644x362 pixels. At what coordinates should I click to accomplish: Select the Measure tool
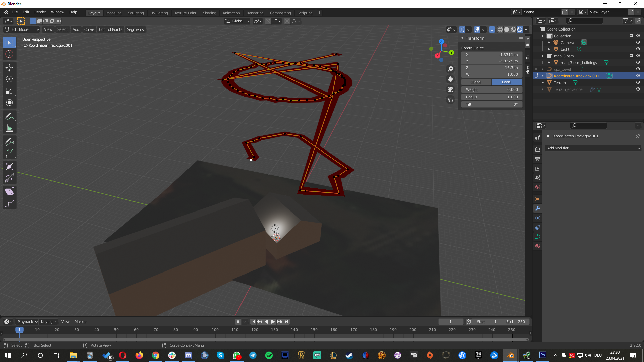pyautogui.click(x=9, y=128)
